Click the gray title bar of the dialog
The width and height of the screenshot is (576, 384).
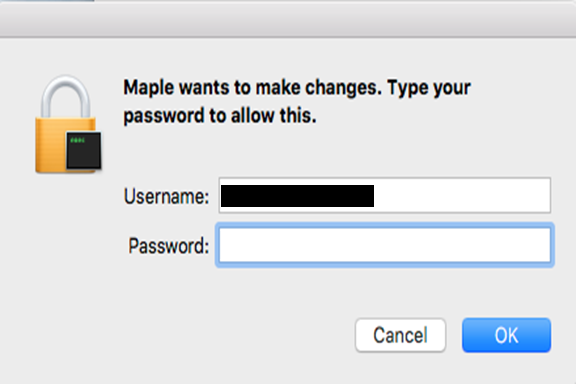[288, 19]
